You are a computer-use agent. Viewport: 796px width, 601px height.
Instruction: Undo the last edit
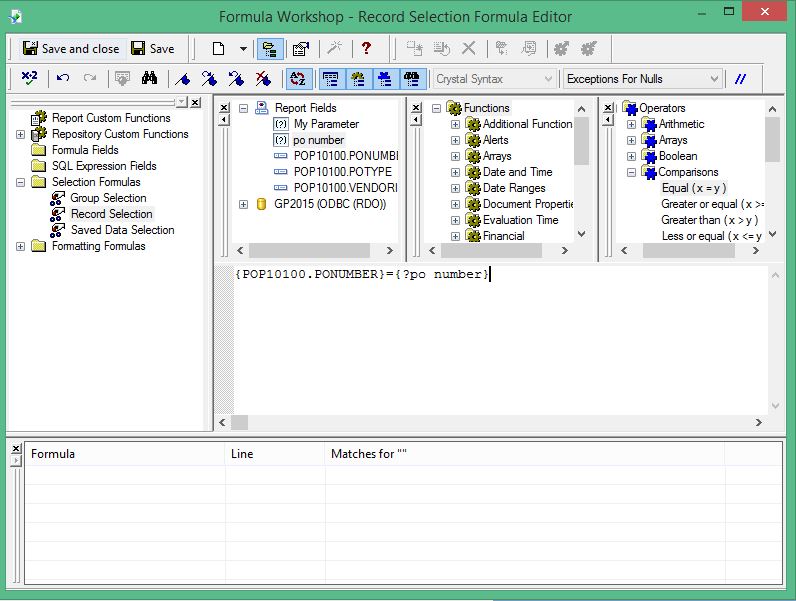63,78
